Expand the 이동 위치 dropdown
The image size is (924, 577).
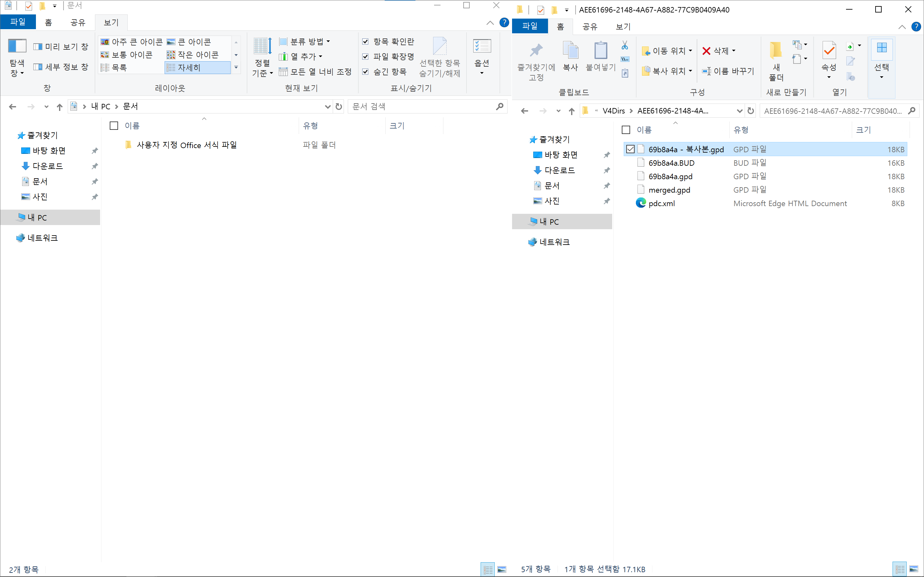690,51
